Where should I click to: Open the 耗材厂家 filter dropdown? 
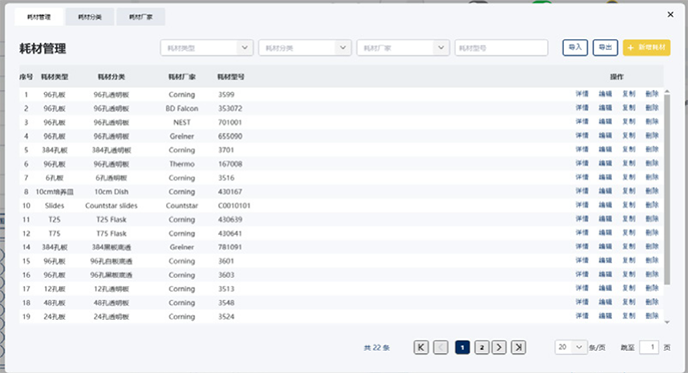(x=403, y=48)
